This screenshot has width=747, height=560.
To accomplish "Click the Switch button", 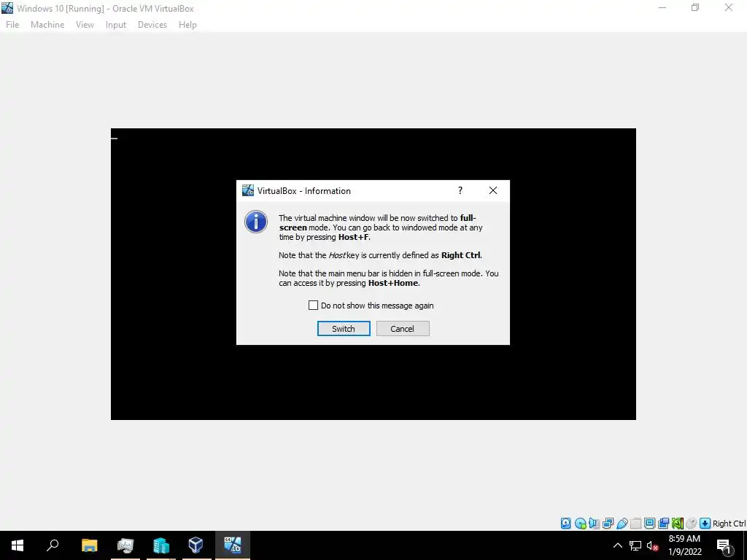I will [x=344, y=329].
